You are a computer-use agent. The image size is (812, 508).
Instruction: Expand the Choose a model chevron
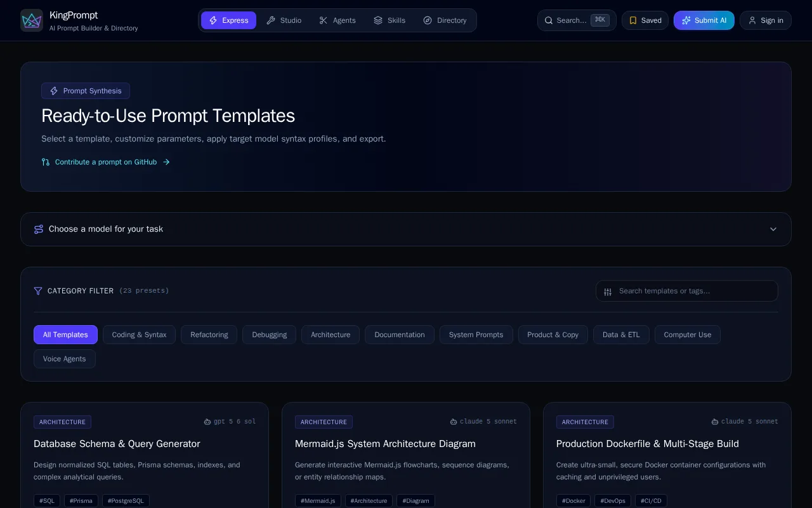point(773,229)
